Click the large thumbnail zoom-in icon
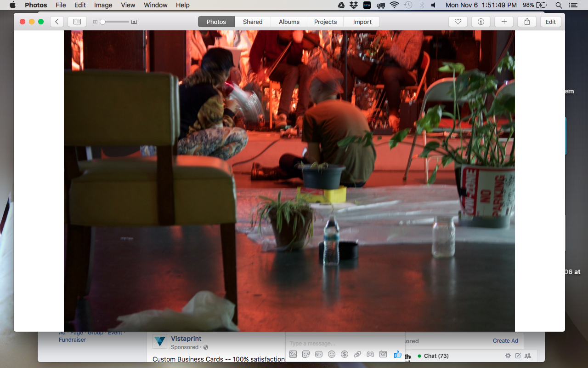 point(134,22)
